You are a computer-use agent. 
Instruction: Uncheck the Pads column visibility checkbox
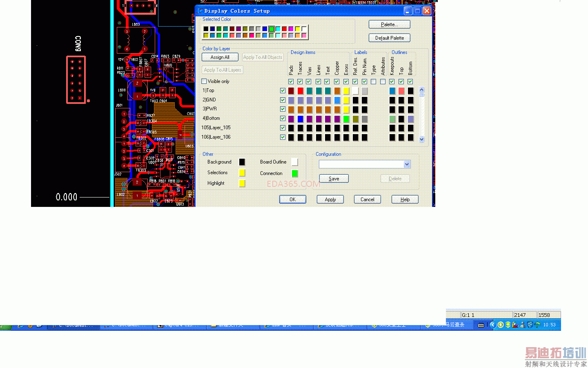coord(291,82)
